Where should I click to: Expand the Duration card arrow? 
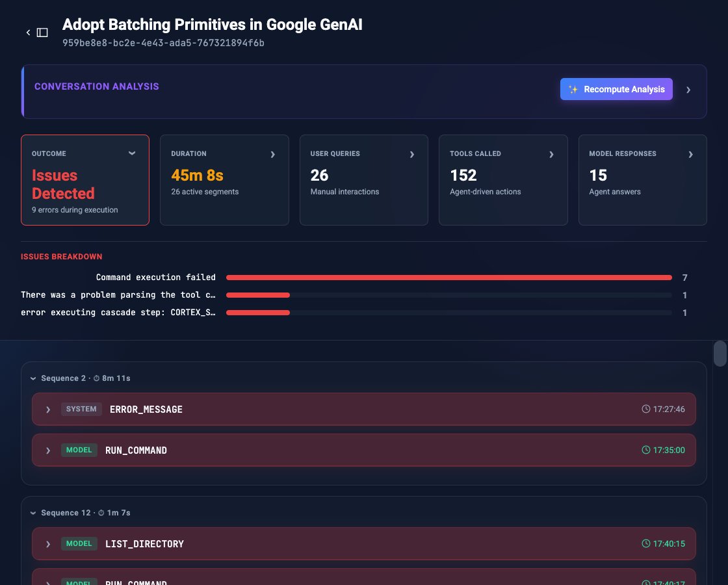coord(272,154)
